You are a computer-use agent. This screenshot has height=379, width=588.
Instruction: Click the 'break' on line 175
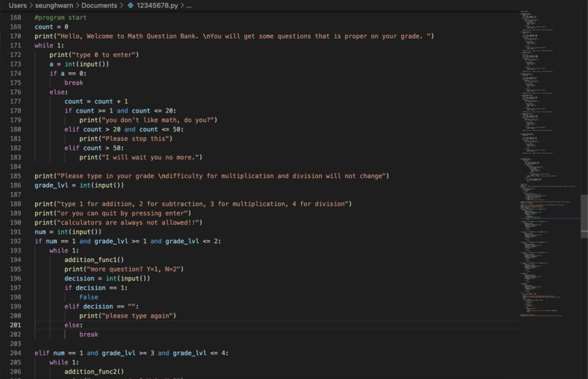tap(74, 83)
